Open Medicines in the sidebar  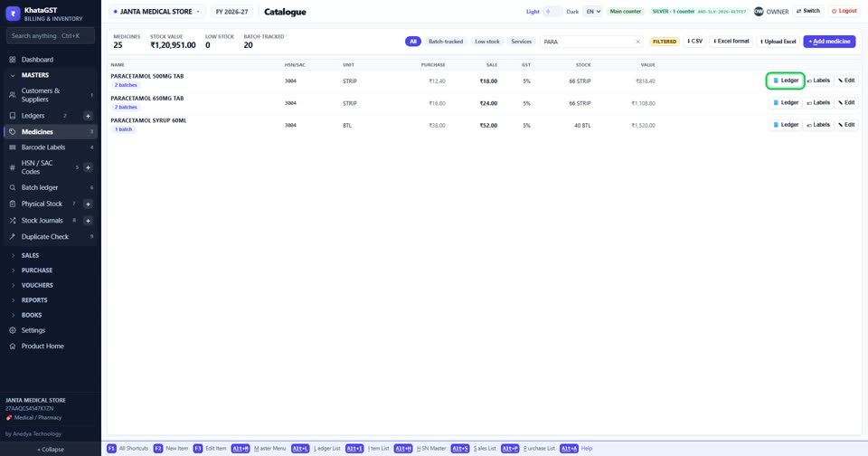click(51, 132)
